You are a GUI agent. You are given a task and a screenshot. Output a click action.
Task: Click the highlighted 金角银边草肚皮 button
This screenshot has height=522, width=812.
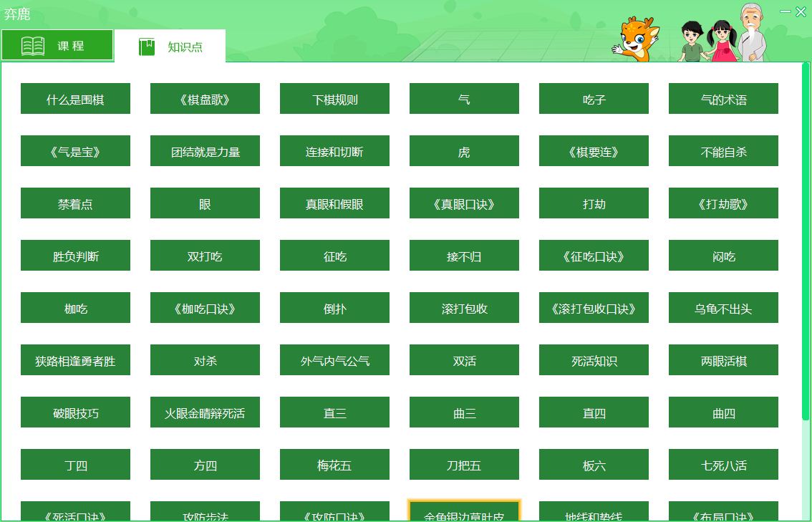[464, 512]
